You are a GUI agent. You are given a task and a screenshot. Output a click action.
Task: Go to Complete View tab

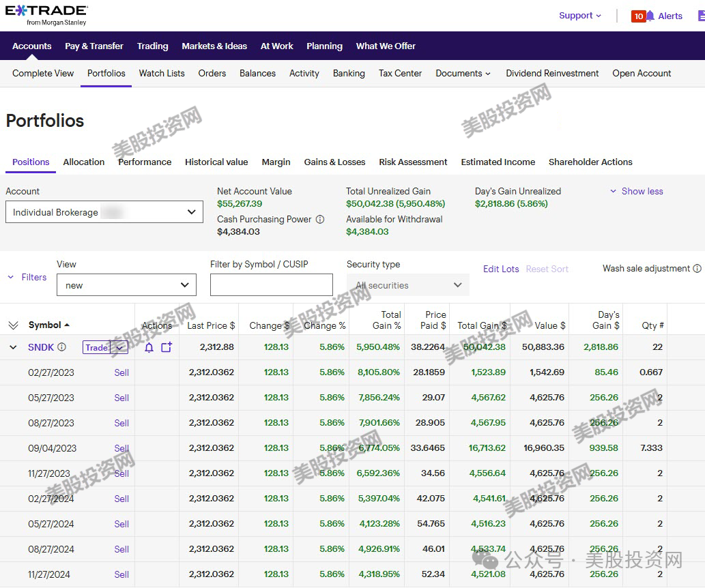[x=43, y=73]
